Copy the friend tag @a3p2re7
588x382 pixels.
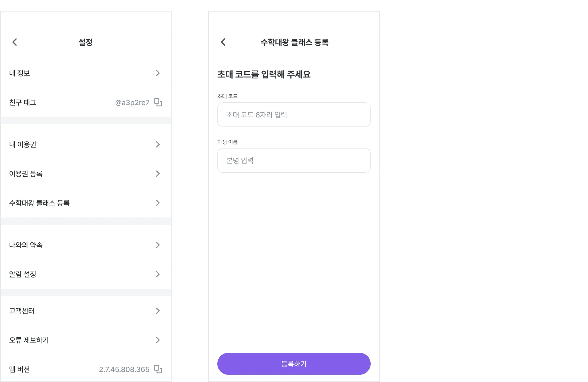pyautogui.click(x=158, y=102)
